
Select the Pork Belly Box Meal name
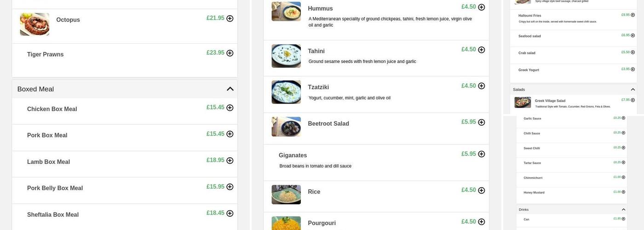pyautogui.click(x=55, y=188)
